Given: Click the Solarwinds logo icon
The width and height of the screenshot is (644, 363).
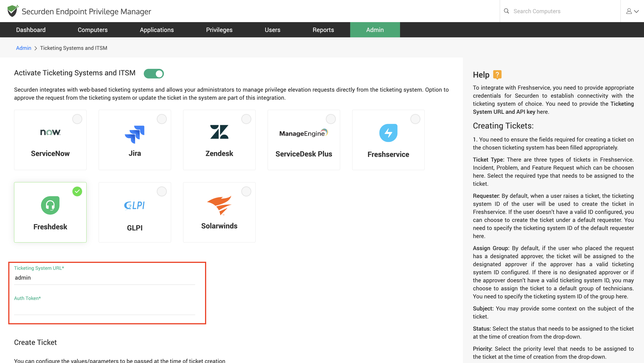Looking at the screenshot, I should (219, 205).
